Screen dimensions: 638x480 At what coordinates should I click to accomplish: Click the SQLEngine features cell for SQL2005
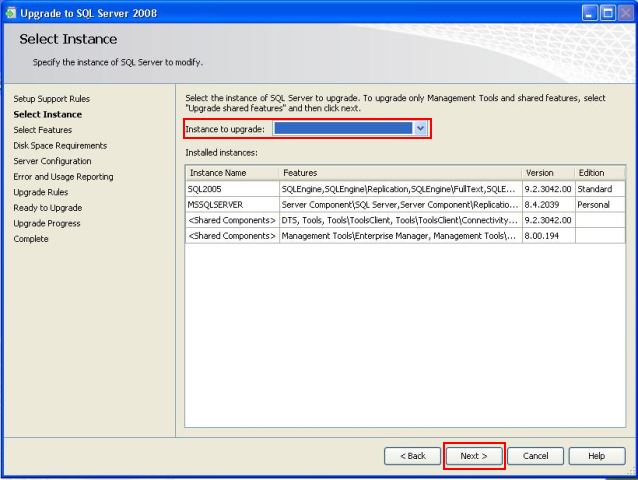coord(400,189)
